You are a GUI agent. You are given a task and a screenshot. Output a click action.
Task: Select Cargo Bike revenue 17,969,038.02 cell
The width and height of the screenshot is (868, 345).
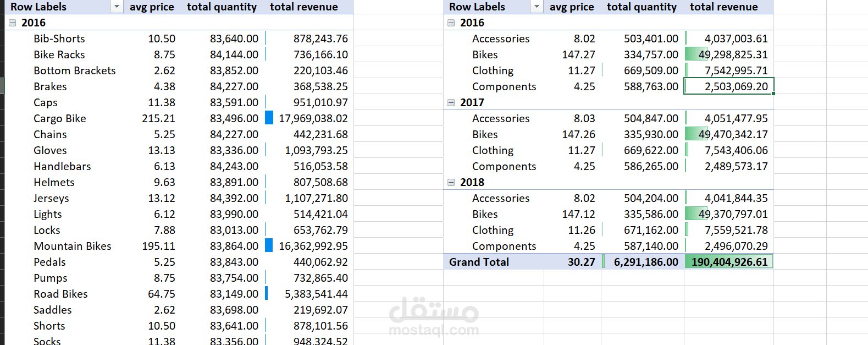309,119
